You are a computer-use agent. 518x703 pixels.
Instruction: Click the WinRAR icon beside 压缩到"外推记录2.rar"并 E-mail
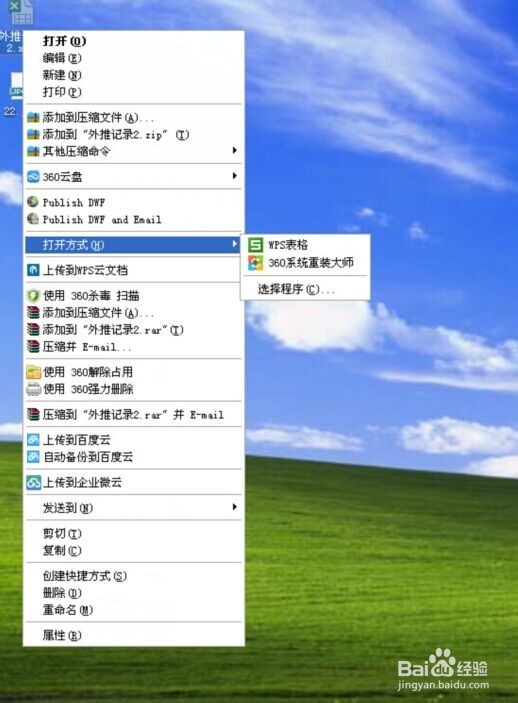tap(33, 414)
